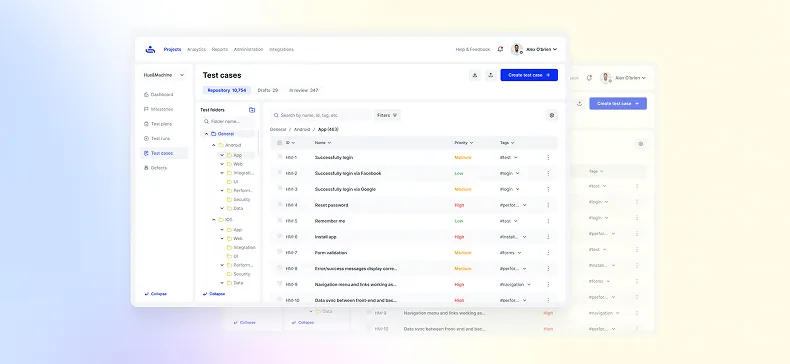Switch to the Drafts 29 tab
Screen dimensions: 790x364
click(x=268, y=91)
